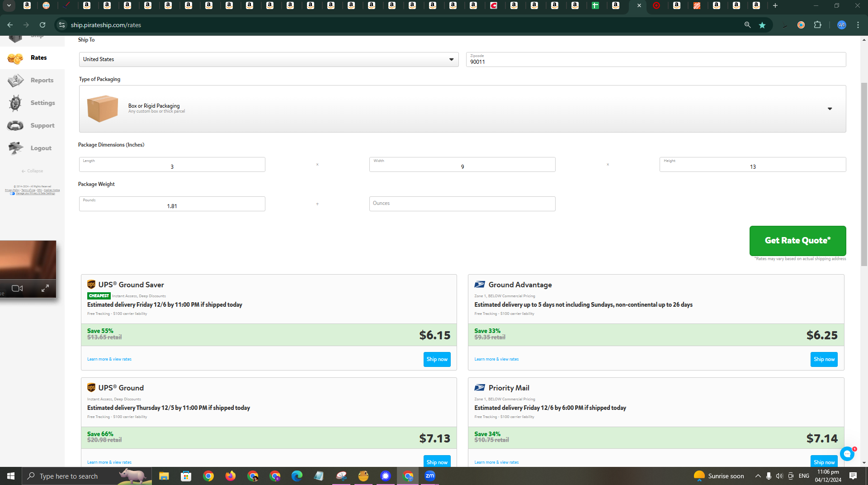Image resolution: width=868 pixels, height=485 pixels.
Task: Open the Reports book icon
Action: pyautogui.click(x=15, y=81)
